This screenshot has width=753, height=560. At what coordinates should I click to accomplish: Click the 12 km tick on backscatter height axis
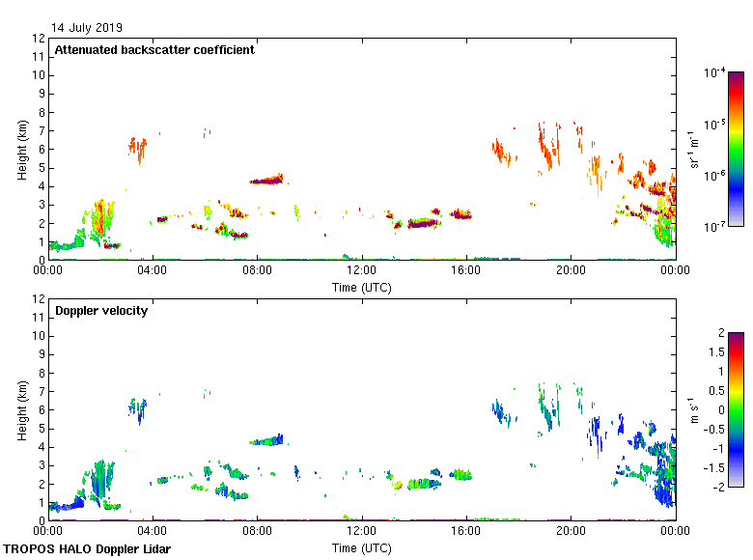pos(39,39)
